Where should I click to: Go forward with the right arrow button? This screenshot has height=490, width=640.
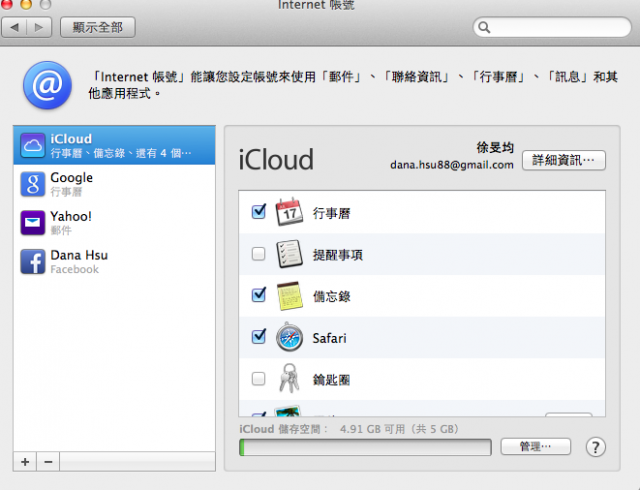[x=39, y=27]
